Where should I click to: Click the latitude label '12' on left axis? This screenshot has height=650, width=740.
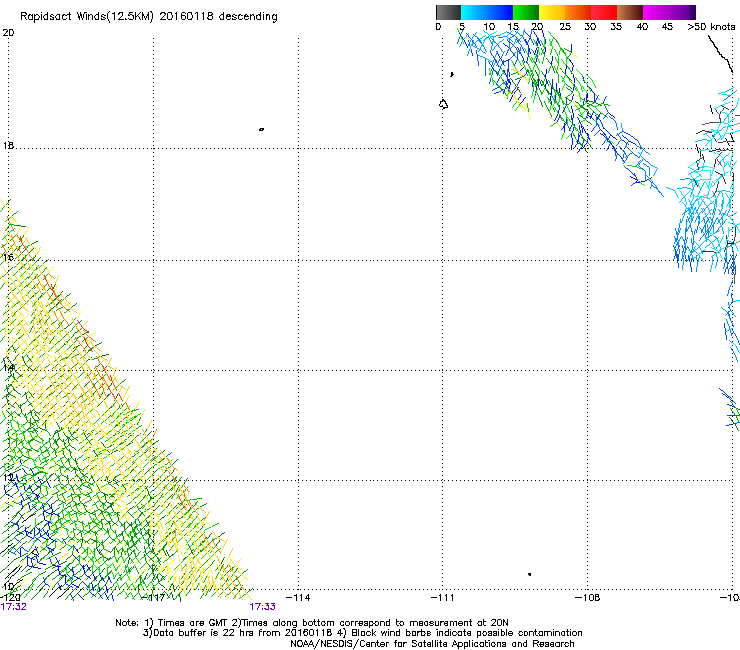[x=8, y=477]
